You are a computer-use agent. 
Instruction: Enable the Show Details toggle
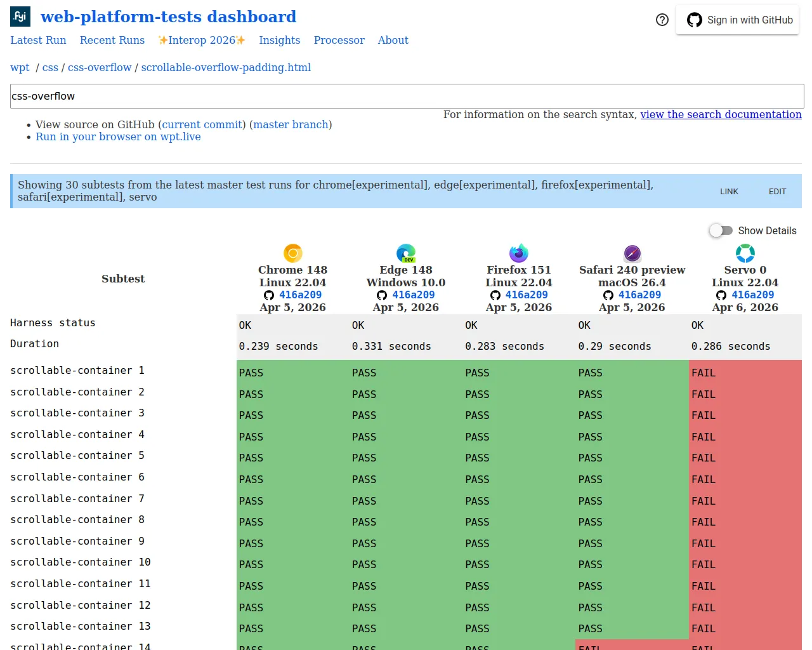[721, 230]
